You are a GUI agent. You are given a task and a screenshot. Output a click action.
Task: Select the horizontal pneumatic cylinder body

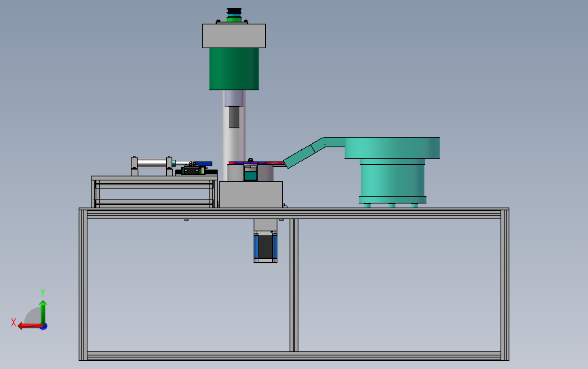pyautogui.click(x=152, y=163)
